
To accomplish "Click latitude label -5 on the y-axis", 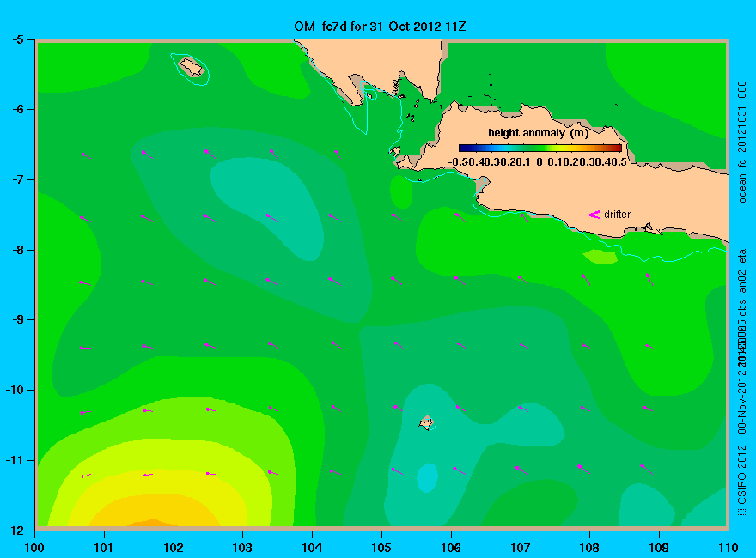I will point(17,39).
